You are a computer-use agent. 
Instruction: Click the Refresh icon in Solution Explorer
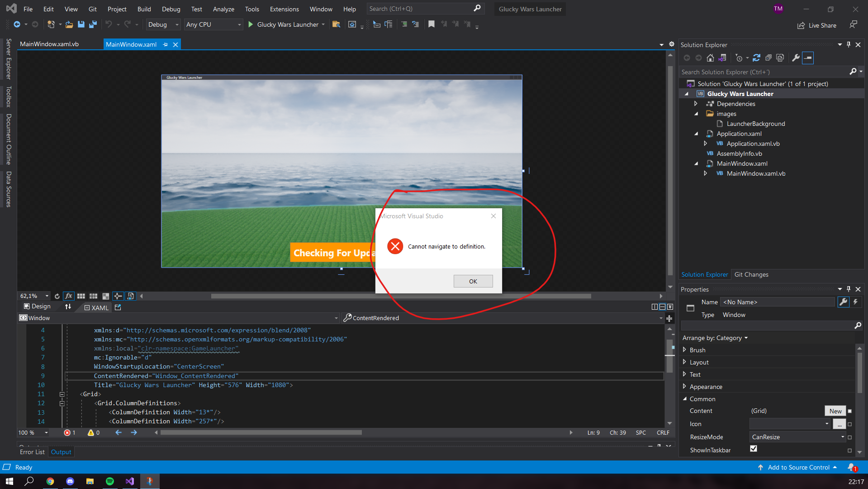pyautogui.click(x=756, y=58)
